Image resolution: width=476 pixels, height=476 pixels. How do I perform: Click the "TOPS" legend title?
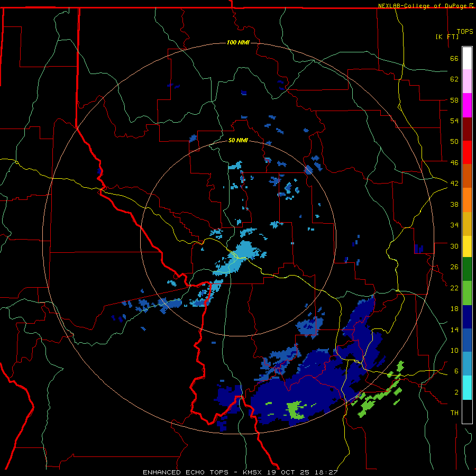point(465,32)
